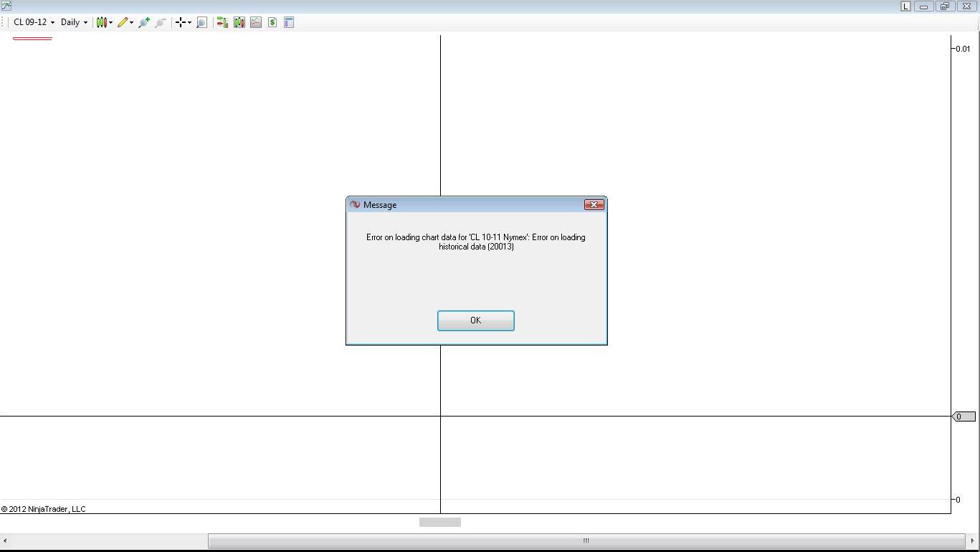Click the magnifier data box icon
980x552 pixels.
click(x=202, y=22)
